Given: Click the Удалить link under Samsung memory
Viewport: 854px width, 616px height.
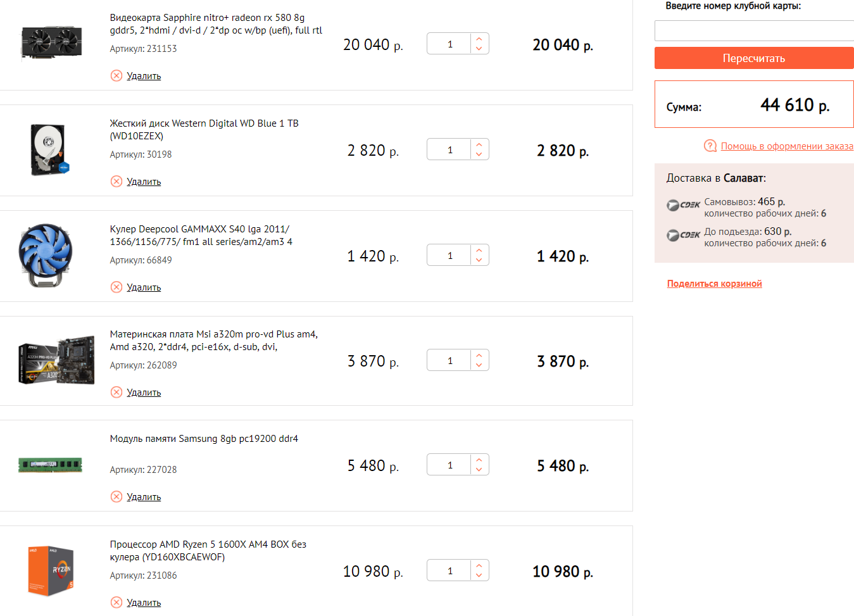Looking at the screenshot, I should [144, 497].
